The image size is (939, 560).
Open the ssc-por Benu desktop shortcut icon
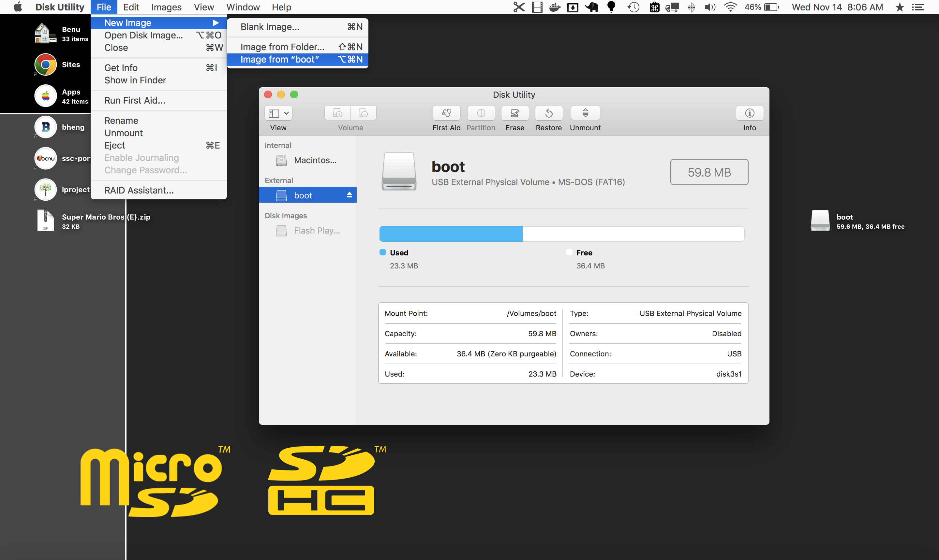46,158
